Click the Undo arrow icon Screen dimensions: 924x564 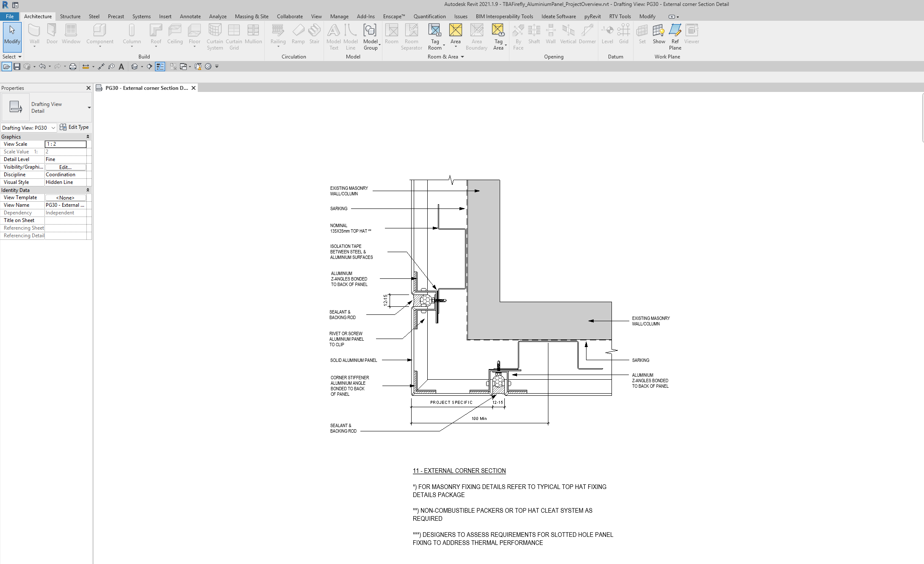click(42, 67)
